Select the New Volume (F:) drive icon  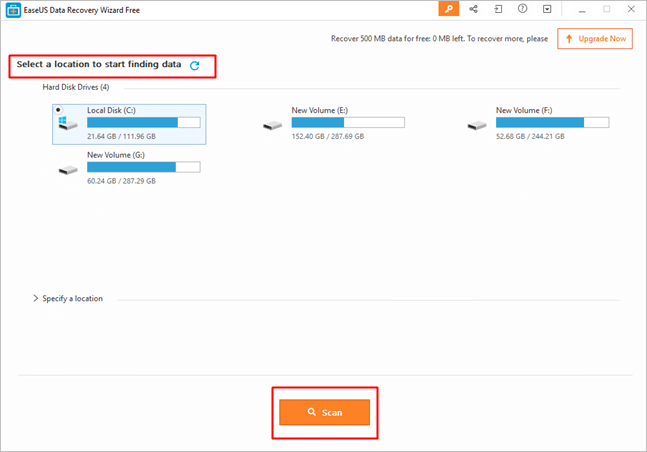(x=477, y=125)
